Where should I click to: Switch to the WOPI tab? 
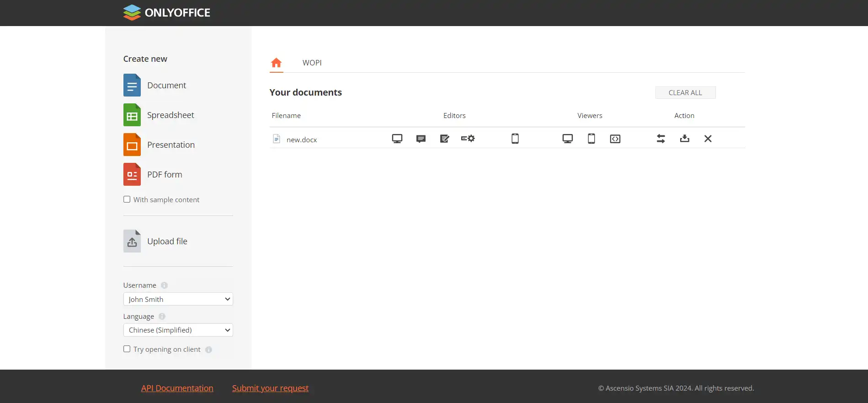(312, 63)
